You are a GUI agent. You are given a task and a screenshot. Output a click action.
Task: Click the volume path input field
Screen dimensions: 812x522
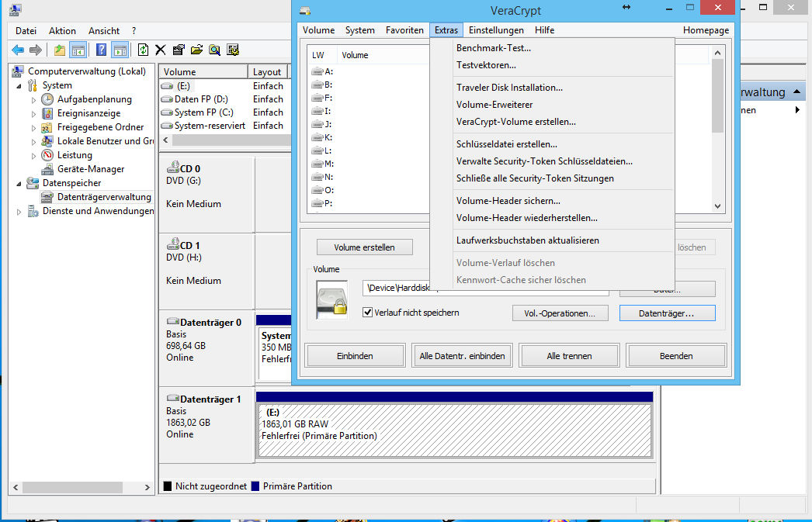pos(486,289)
